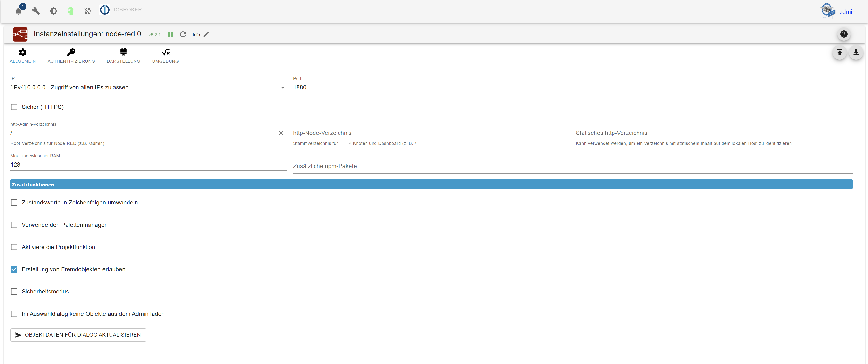The height and width of the screenshot is (364, 868).
Task: Toggle the theme brightness icon
Action: tap(53, 11)
